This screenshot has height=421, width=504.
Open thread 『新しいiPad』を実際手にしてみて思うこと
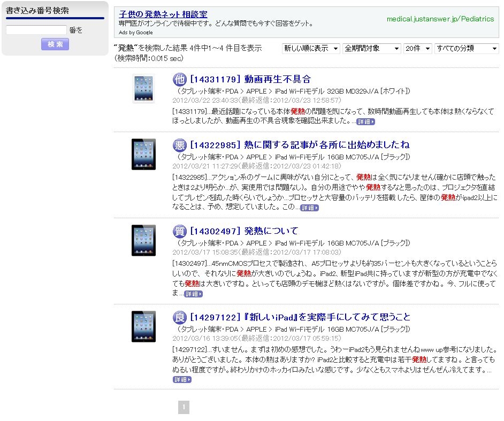click(x=300, y=317)
